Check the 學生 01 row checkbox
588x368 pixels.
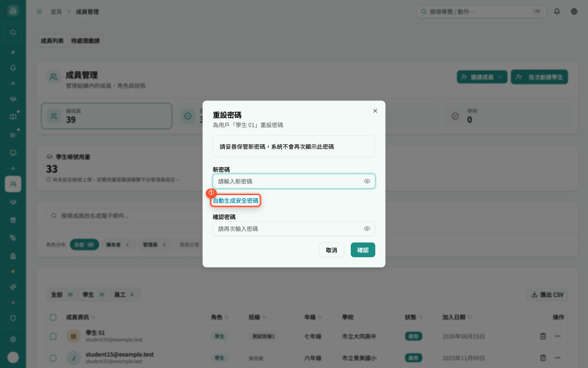click(x=53, y=336)
